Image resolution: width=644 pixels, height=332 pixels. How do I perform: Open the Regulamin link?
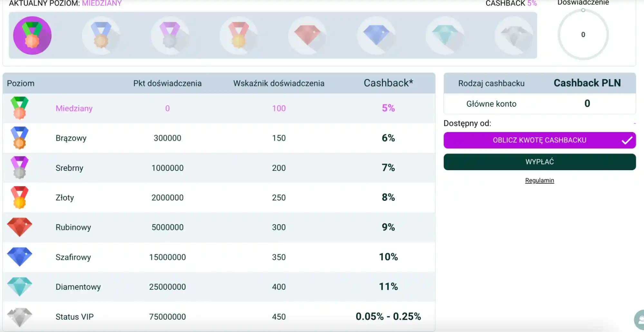(539, 181)
